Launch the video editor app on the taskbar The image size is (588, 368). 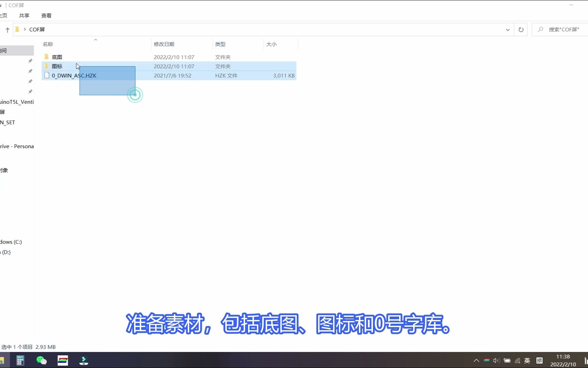[84, 361]
